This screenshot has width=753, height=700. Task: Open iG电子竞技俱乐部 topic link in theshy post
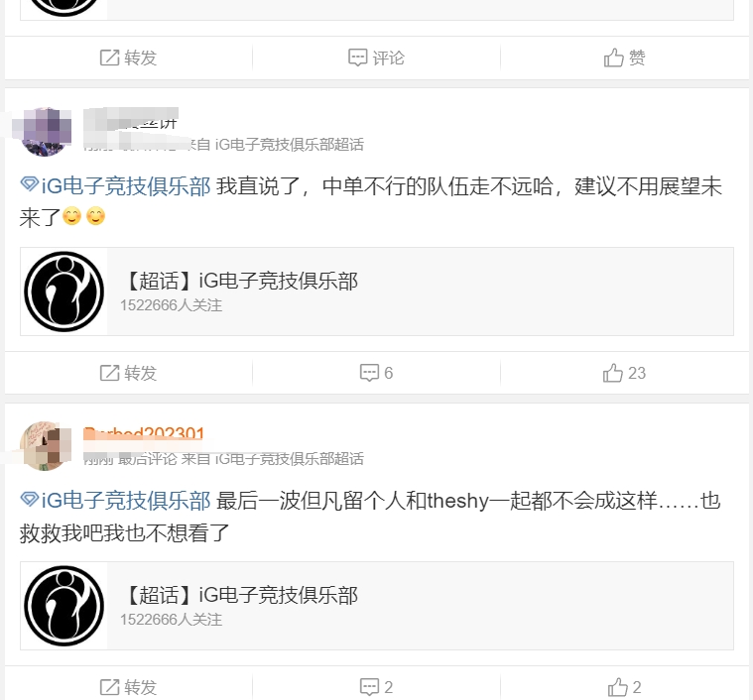pyautogui.click(x=126, y=501)
